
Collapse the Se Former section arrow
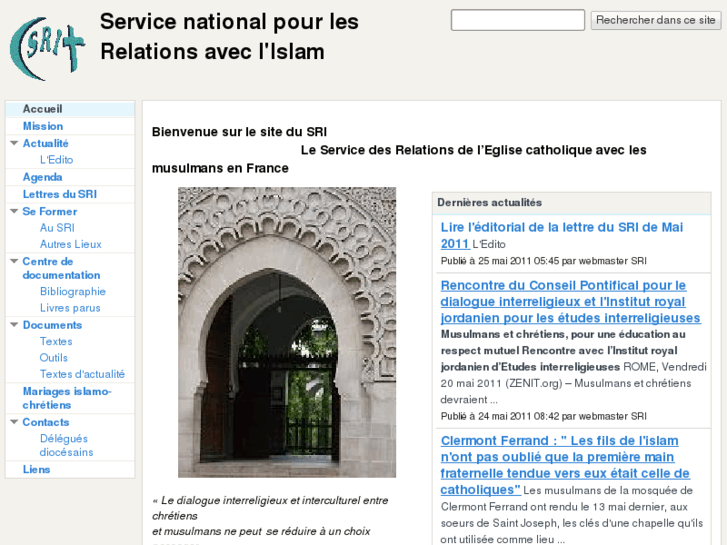[x=14, y=212]
